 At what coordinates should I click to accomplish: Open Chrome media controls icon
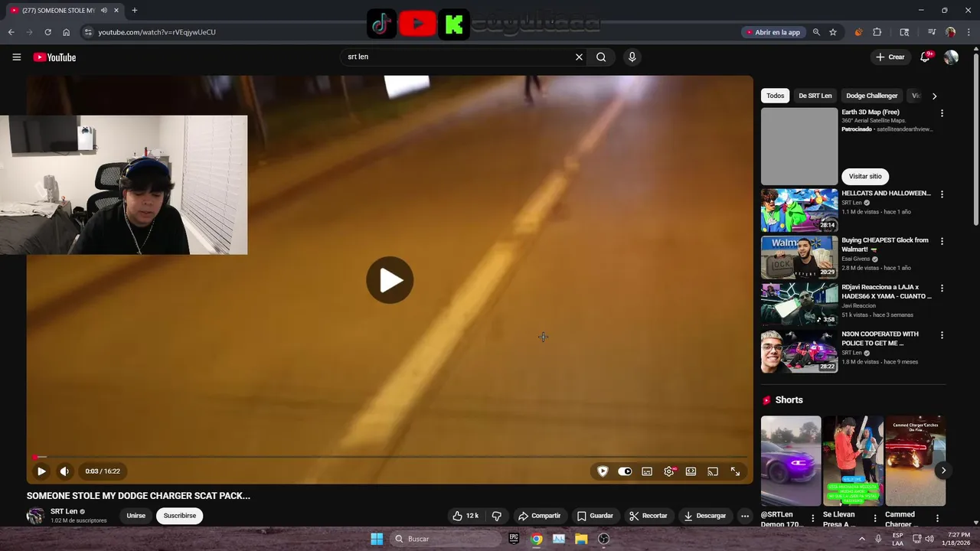pyautogui.click(x=931, y=32)
